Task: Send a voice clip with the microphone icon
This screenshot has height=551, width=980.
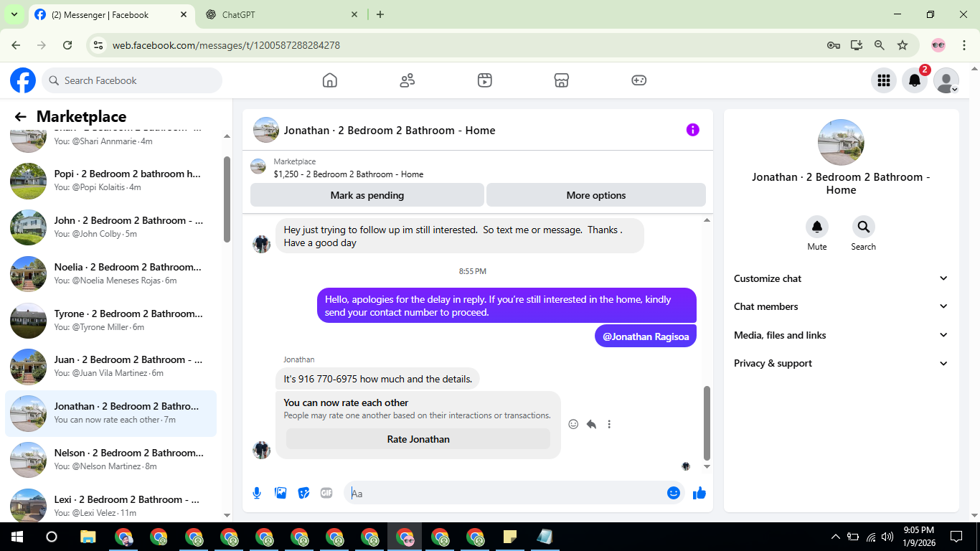Action: pyautogui.click(x=257, y=493)
